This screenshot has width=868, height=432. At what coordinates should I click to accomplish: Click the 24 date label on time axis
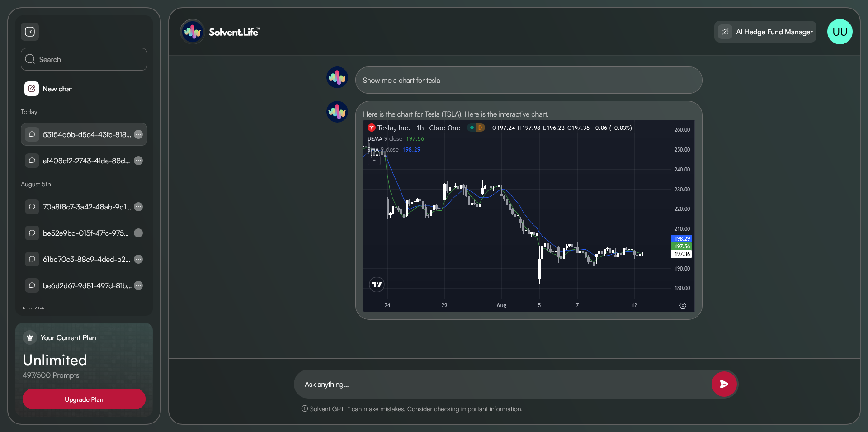pos(387,306)
